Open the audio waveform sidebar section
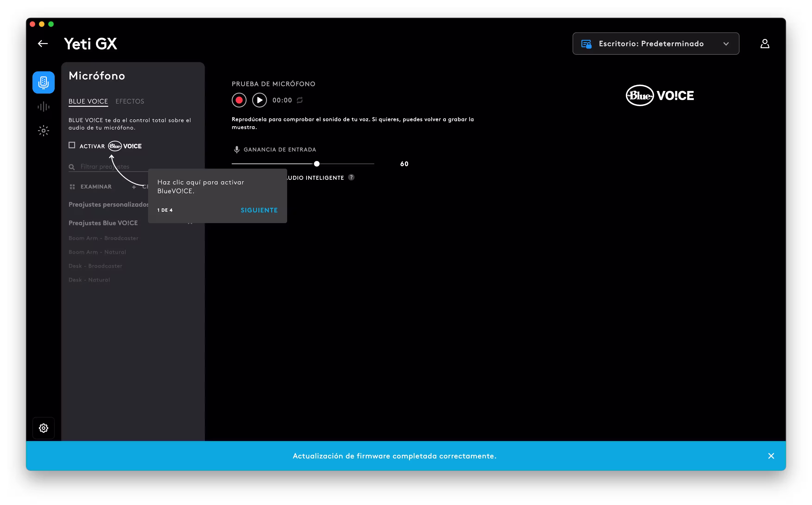The width and height of the screenshot is (812, 505). [43, 107]
